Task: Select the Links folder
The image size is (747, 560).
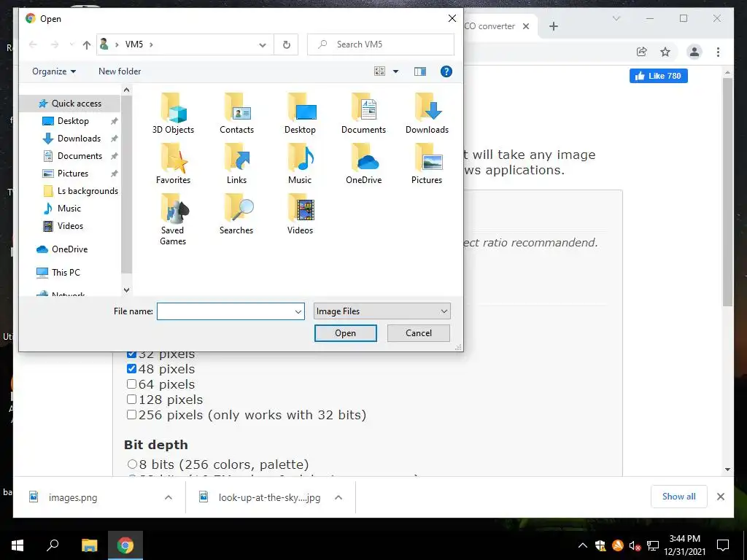Action: pos(237,164)
